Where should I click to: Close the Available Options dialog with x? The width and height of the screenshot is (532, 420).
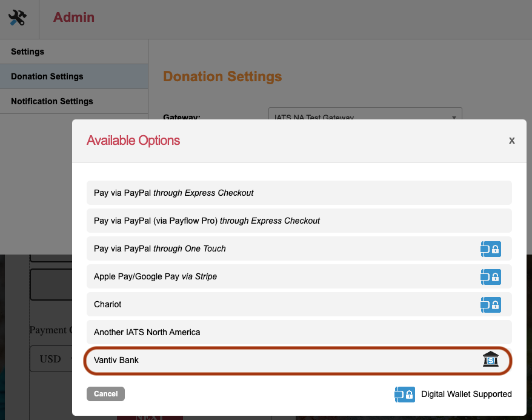click(511, 141)
